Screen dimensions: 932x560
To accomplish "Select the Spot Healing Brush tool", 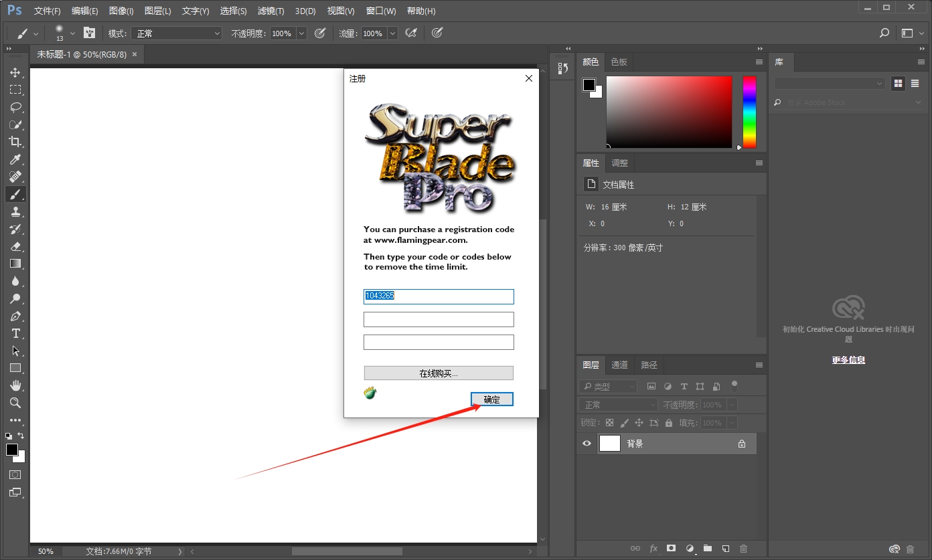I will pos(15,177).
